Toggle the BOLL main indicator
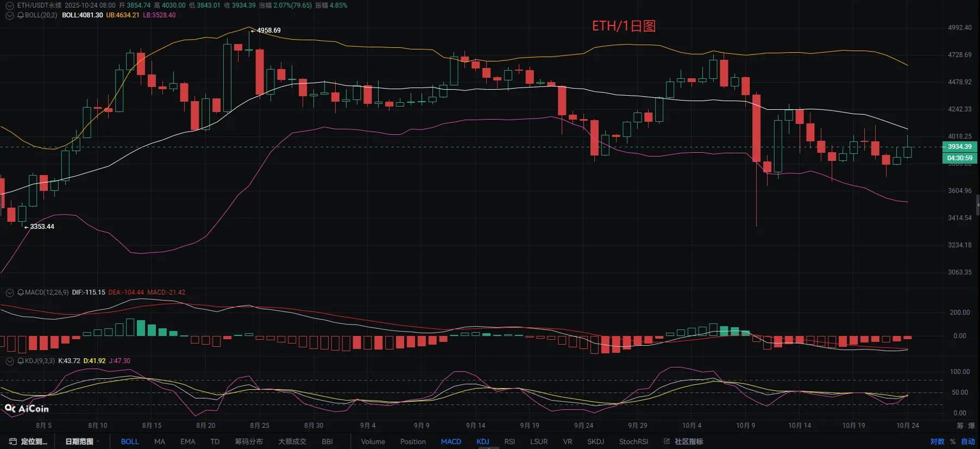 (130, 441)
